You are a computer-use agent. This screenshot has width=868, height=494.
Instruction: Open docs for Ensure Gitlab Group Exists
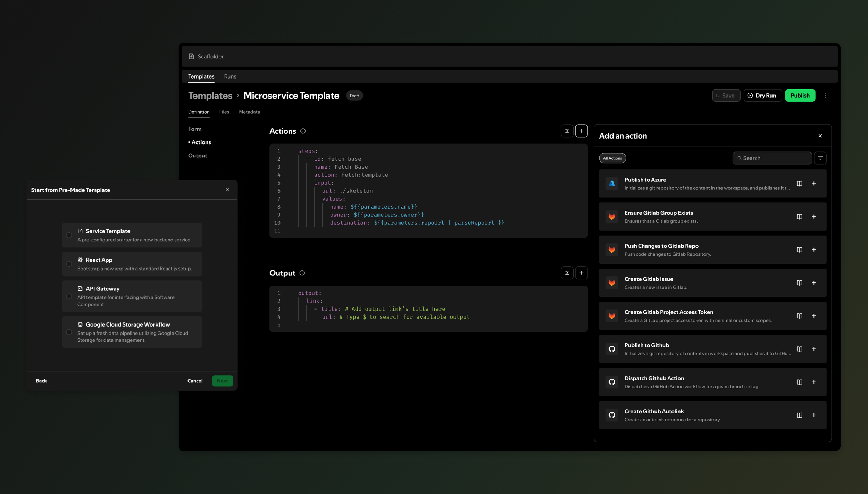coord(799,216)
